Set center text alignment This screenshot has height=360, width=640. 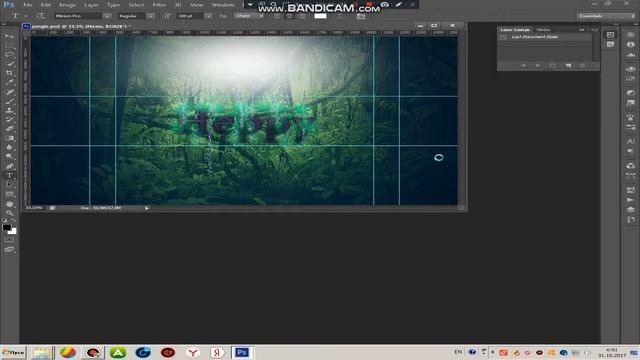tap(289, 16)
